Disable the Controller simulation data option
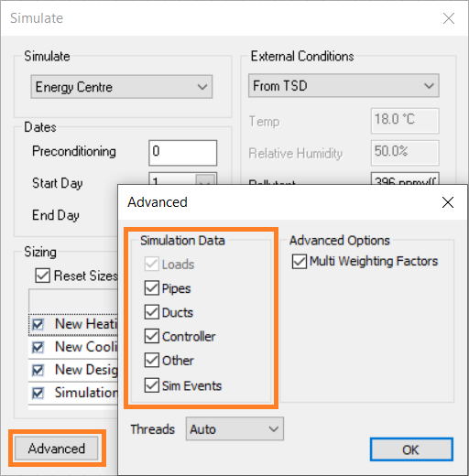Viewport: 469px width, 476px height. [x=151, y=336]
